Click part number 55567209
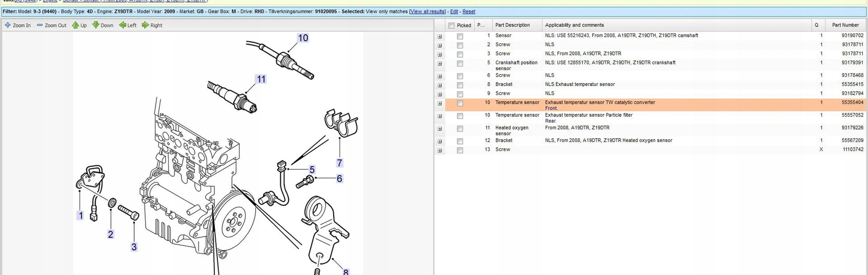This screenshot has width=868, height=275. point(852,140)
